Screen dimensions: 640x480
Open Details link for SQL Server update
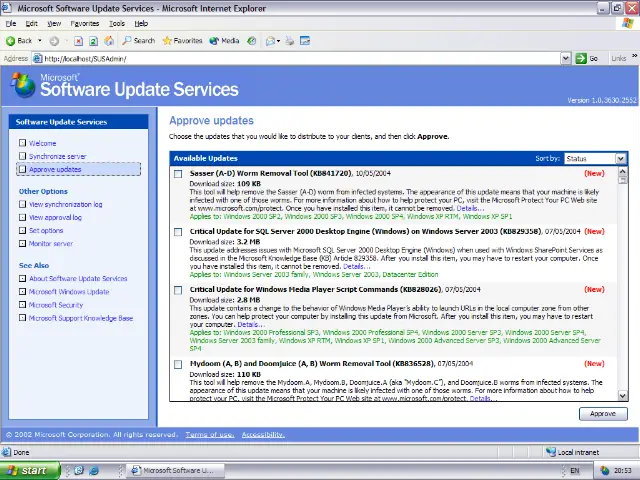pos(356,266)
